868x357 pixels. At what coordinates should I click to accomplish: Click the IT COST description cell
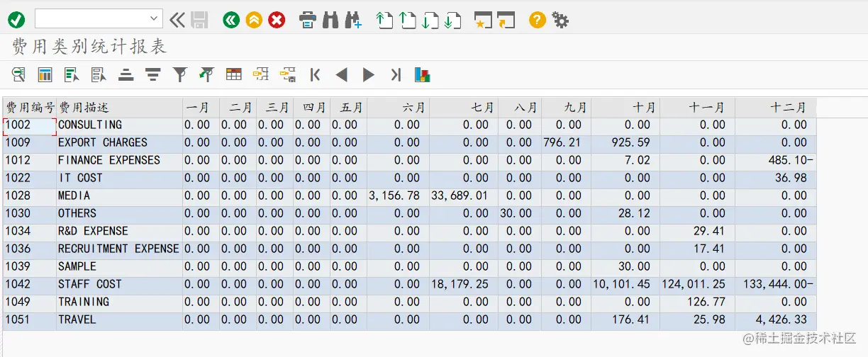point(119,178)
